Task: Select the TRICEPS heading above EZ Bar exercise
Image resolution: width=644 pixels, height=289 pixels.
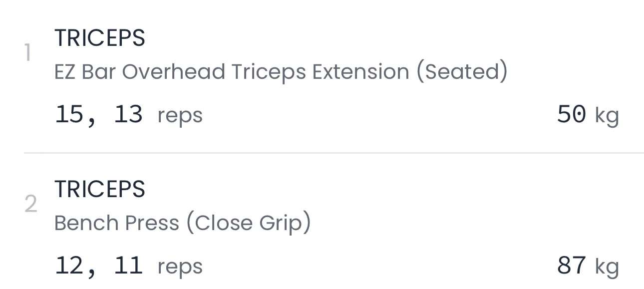Action: point(99,38)
